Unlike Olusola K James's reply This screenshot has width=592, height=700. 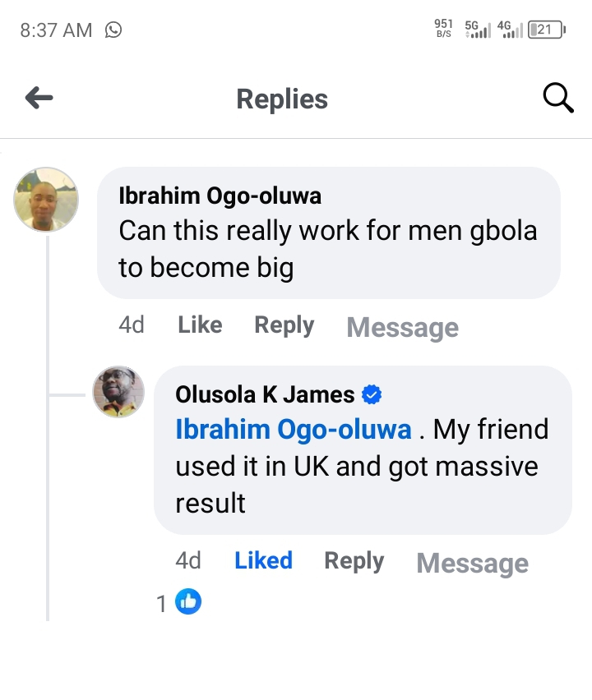263,560
